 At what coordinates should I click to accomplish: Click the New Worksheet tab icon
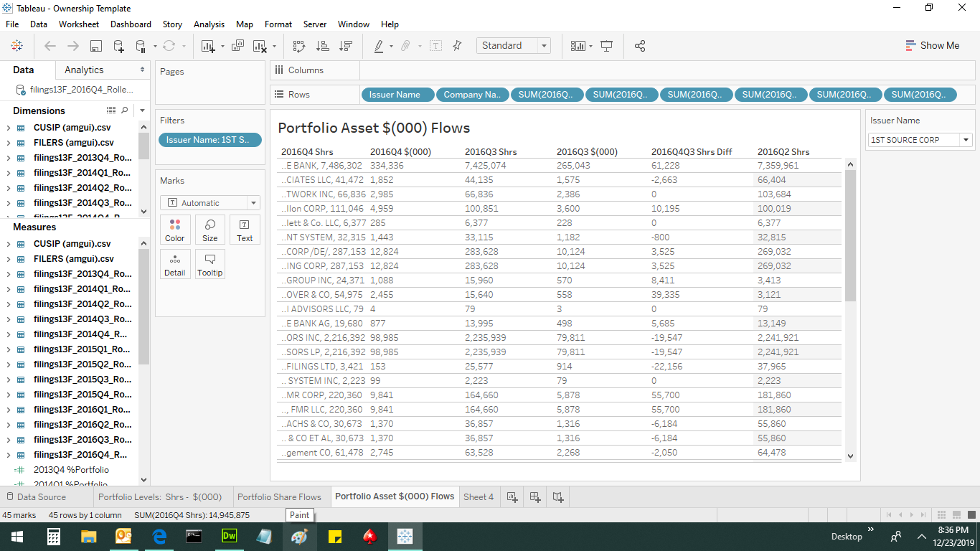[x=512, y=496]
